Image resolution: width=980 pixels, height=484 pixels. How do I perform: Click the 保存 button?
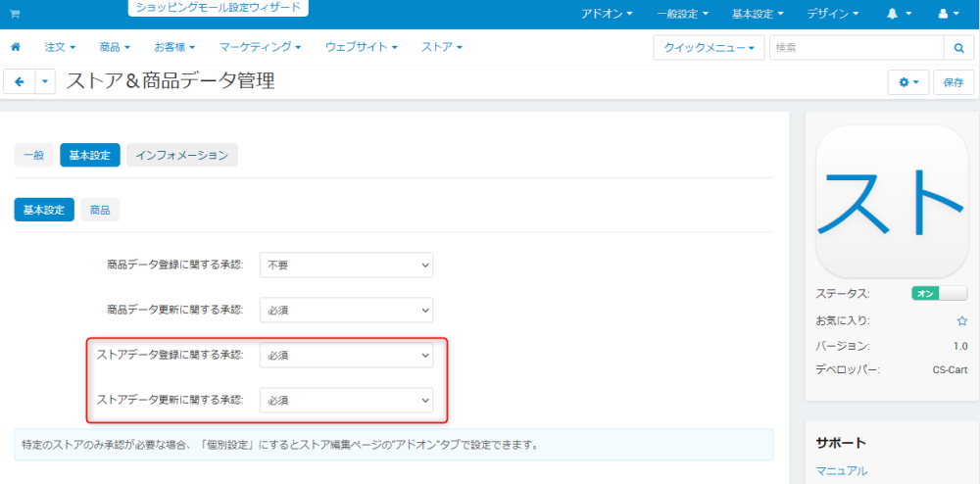(954, 82)
